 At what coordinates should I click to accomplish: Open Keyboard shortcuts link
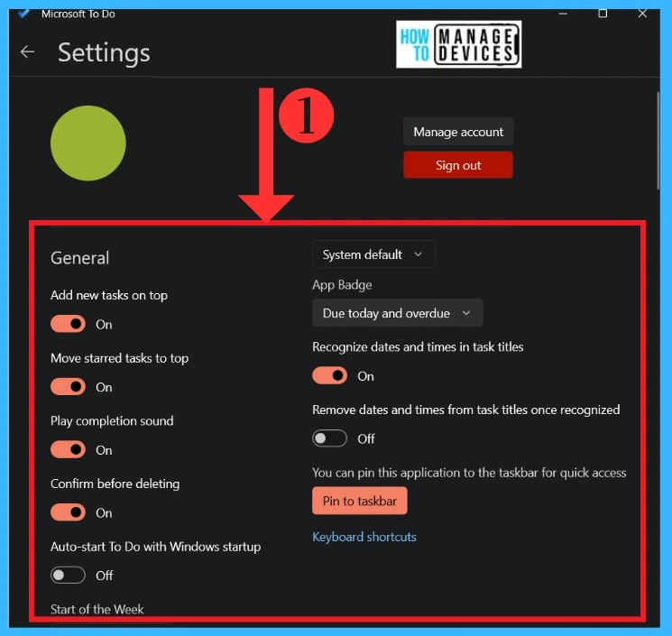(x=364, y=537)
